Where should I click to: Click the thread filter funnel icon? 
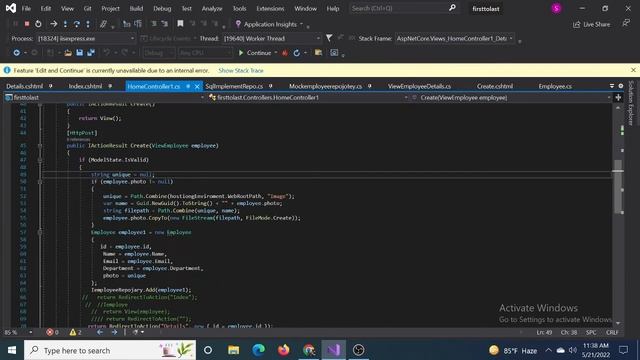point(329,38)
